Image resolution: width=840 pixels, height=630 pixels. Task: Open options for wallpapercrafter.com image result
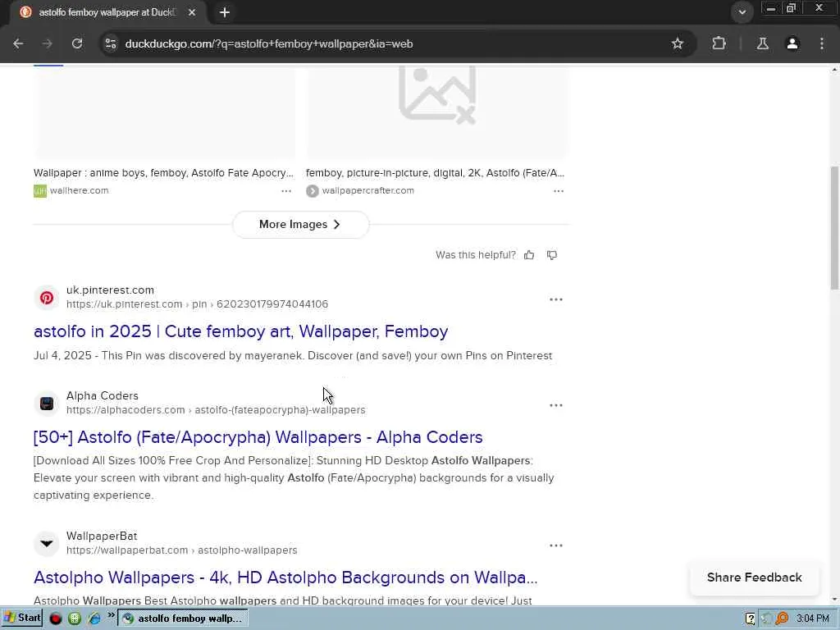[x=559, y=191]
